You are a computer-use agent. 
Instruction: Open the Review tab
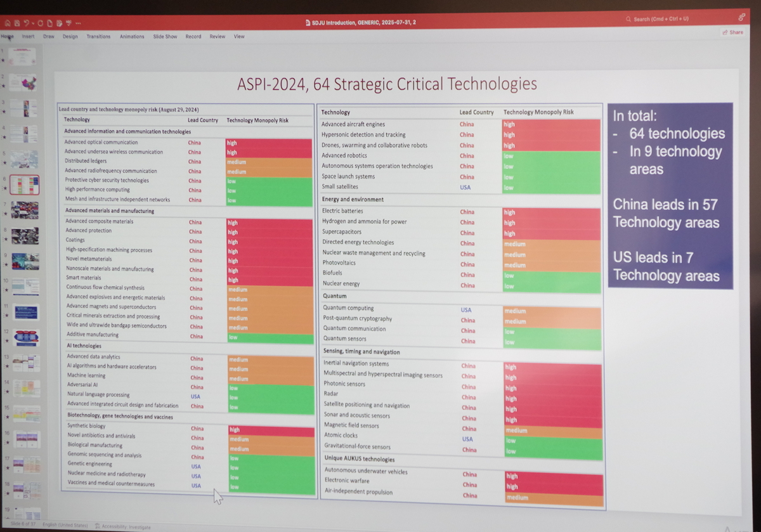(218, 36)
